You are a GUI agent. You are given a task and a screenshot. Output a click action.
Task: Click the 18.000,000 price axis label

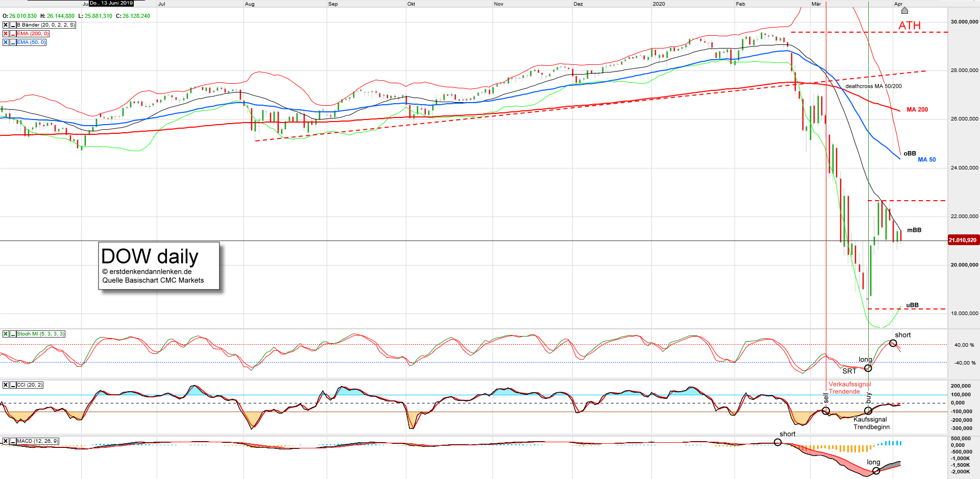pos(964,314)
